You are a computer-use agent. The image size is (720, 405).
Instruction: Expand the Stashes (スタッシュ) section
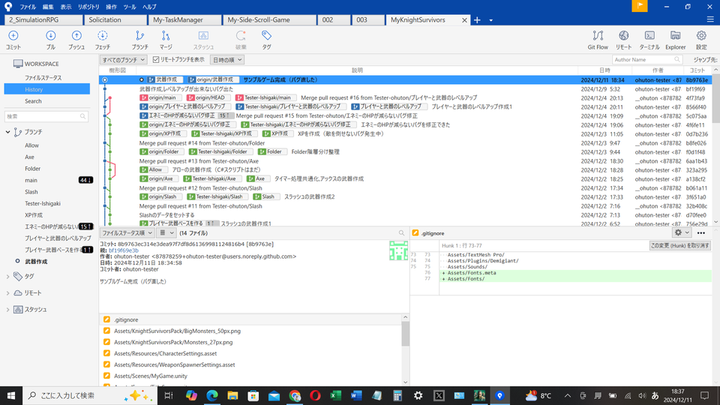click(8, 309)
